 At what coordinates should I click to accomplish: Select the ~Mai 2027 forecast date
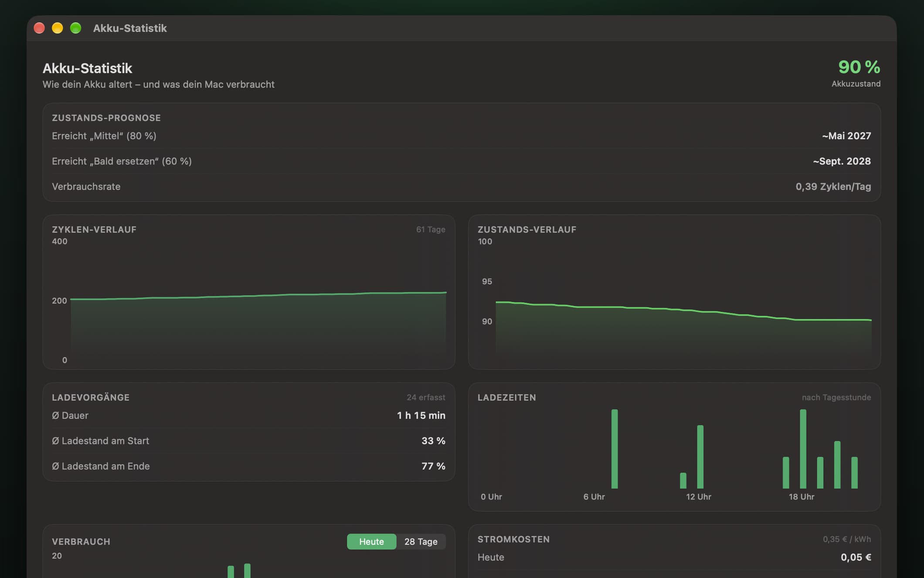point(846,136)
